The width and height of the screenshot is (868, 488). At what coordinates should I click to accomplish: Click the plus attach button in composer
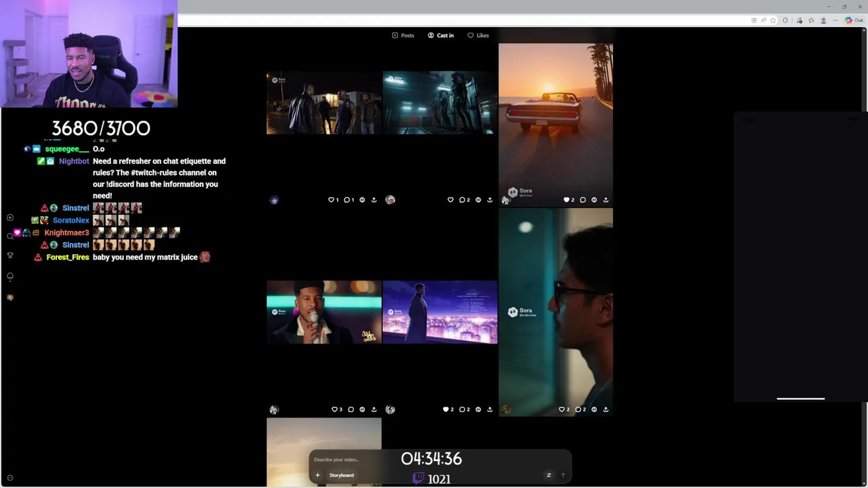click(317, 475)
